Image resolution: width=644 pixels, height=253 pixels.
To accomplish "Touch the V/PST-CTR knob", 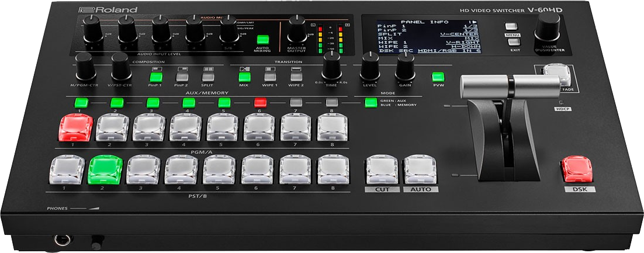I will 122,67.
